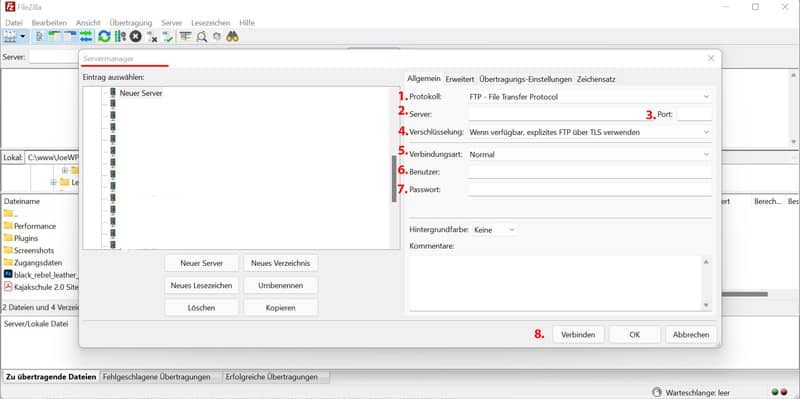Click the red activity indicator light
Viewport: 800px width, 399px height.
784,392
